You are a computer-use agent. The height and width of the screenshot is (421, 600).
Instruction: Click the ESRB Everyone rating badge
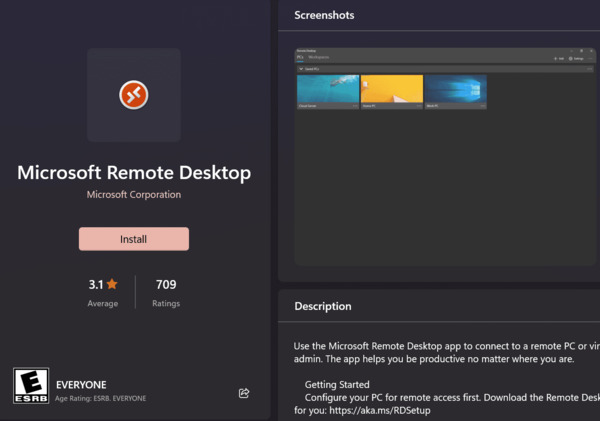[x=31, y=385]
